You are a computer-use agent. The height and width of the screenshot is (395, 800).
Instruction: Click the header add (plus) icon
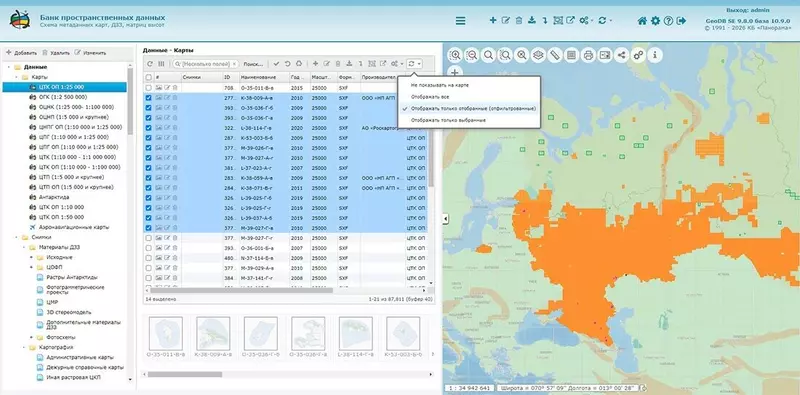tap(493, 20)
